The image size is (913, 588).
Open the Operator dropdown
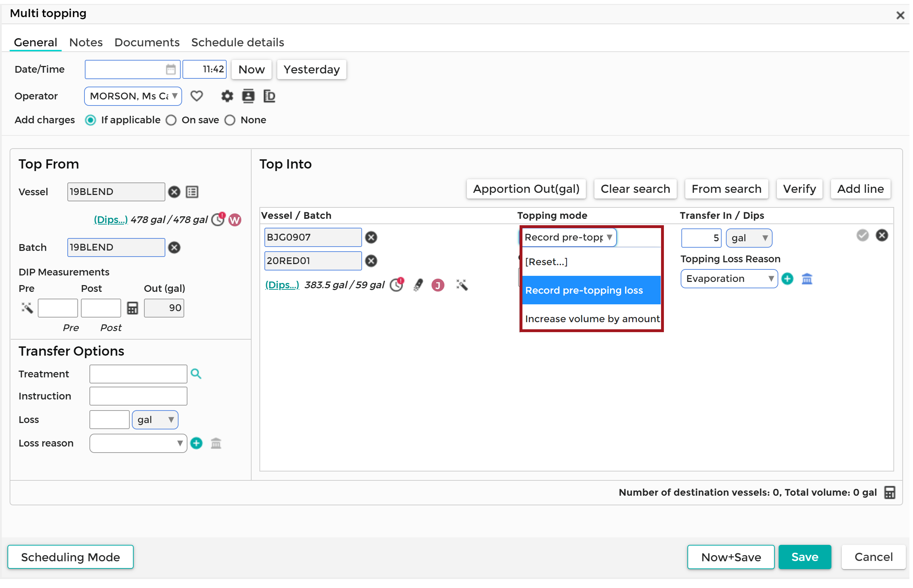133,96
